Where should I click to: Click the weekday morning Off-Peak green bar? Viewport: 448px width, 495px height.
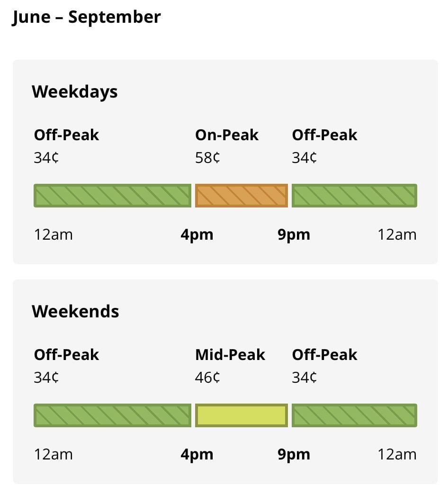pos(112,196)
